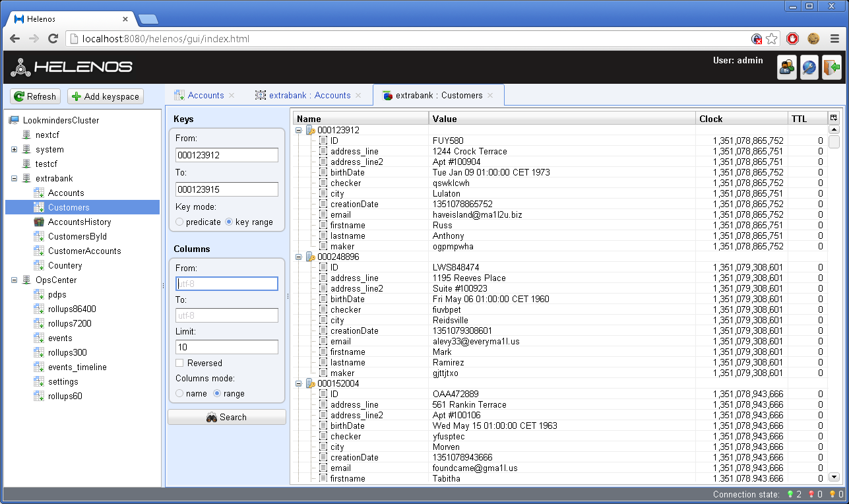This screenshot has width=849, height=504.
Task: Click the logout door icon
Action: (831, 67)
